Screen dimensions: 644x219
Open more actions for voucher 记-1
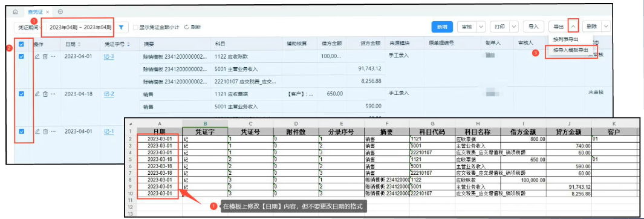53,131
